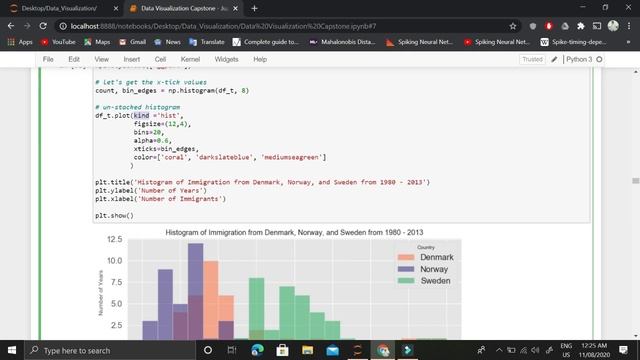This screenshot has height=360, width=640.
Task: View site information icon beside localhost
Action: pyautogui.click(x=63, y=26)
